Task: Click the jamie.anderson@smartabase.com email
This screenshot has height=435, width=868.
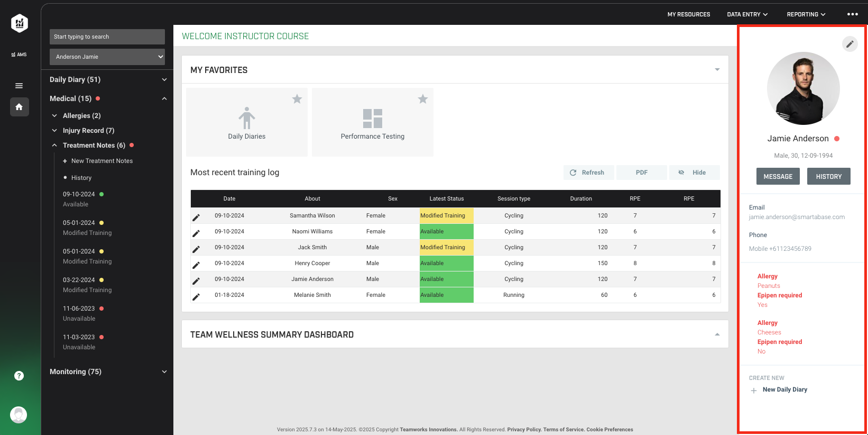Action: pos(797,217)
